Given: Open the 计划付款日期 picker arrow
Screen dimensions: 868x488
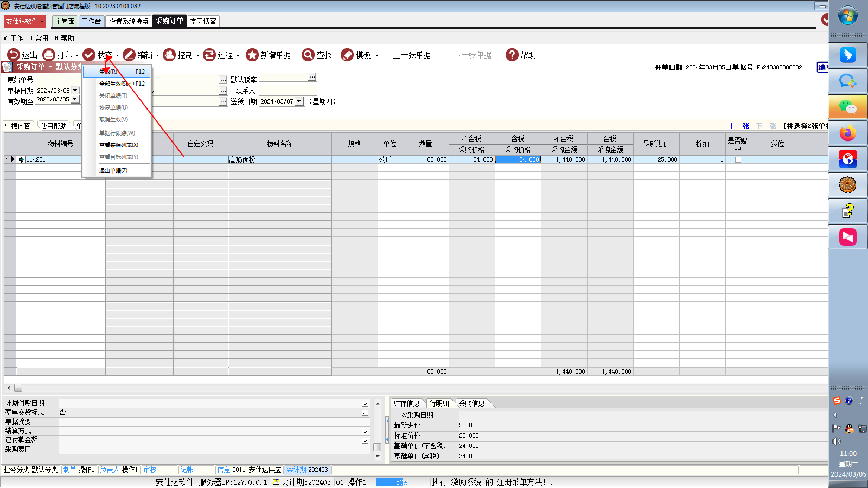Looking at the screenshot, I should 365,403.
